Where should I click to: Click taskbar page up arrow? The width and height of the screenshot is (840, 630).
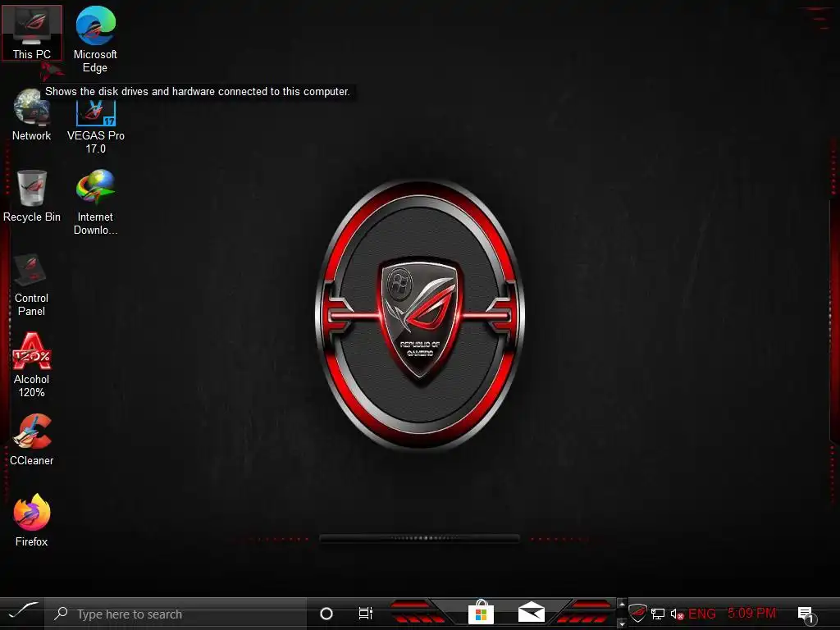(x=622, y=604)
